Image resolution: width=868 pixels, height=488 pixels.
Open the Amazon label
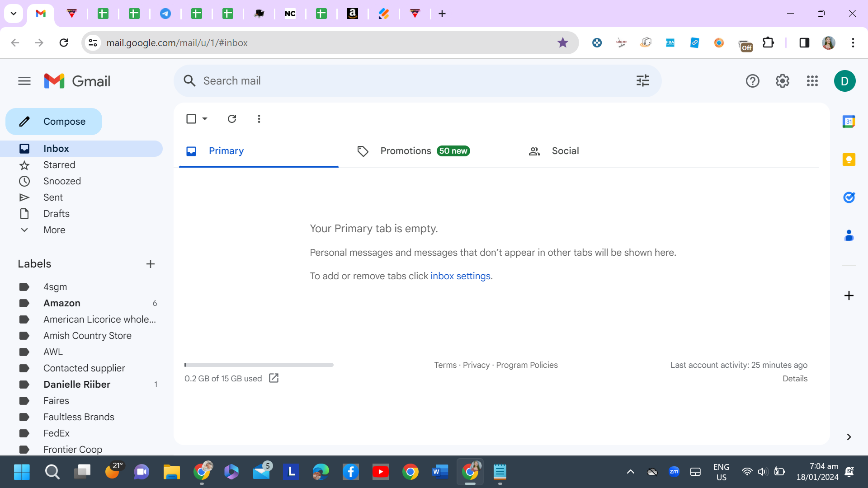point(81,303)
